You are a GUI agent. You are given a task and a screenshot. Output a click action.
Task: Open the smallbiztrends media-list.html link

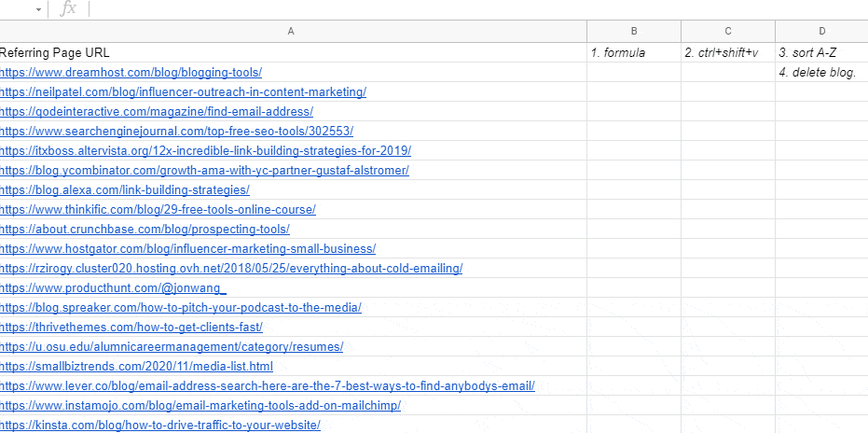pos(136,367)
